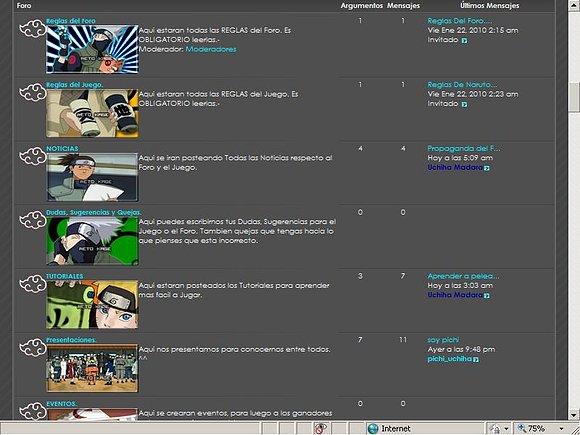Click cloud icon beside EVENTOS forum
This screenshot has width=580, height=435.
32,411
